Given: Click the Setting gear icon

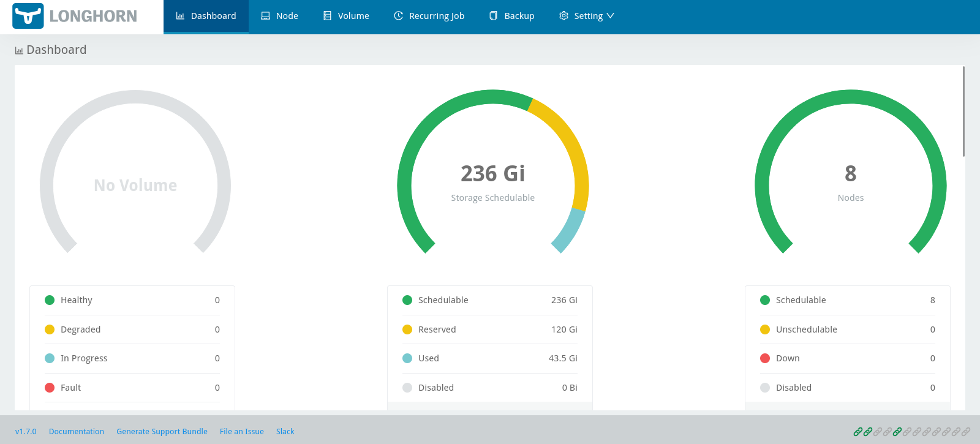Looking at the screenshot, I should pos(563,16).
